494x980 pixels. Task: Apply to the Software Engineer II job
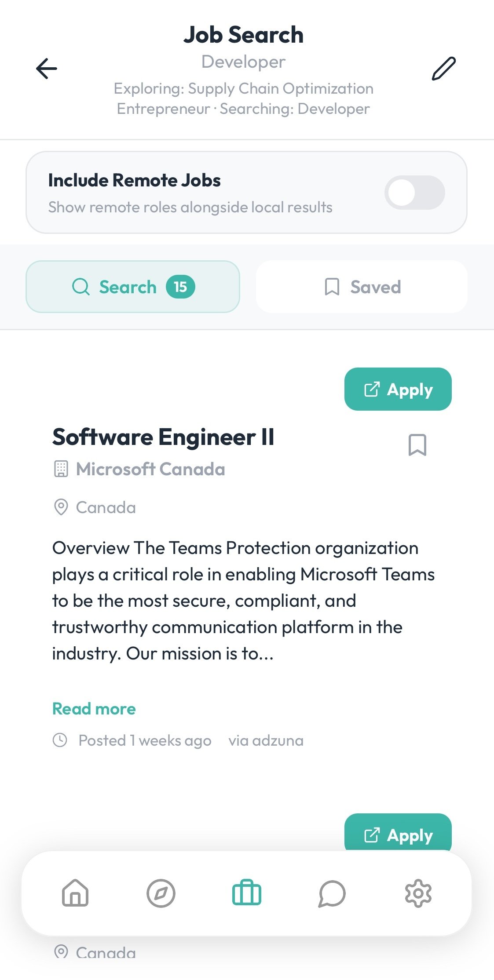point(398,389)
